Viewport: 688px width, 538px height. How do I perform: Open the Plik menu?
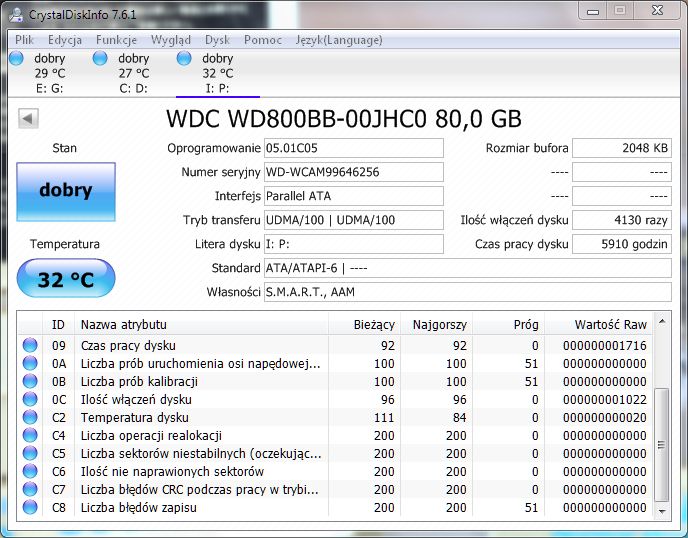24,40
